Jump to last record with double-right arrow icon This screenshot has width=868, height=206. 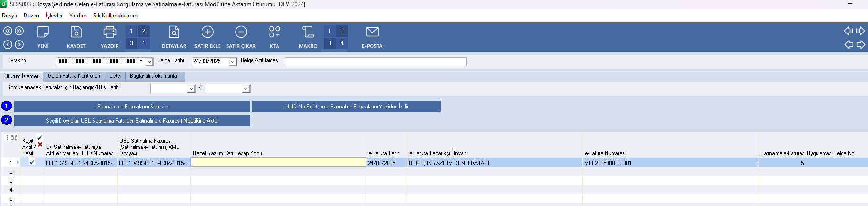(19, 31)
